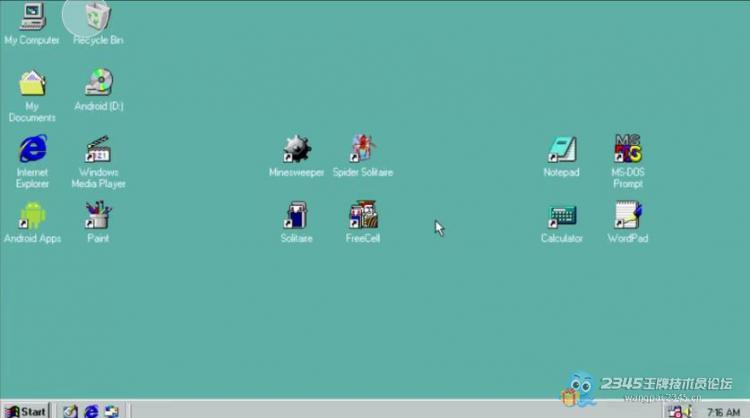Select the Recycle Bin icon
The width and height of the screenshot is (750, 418).
click(98, 17)
